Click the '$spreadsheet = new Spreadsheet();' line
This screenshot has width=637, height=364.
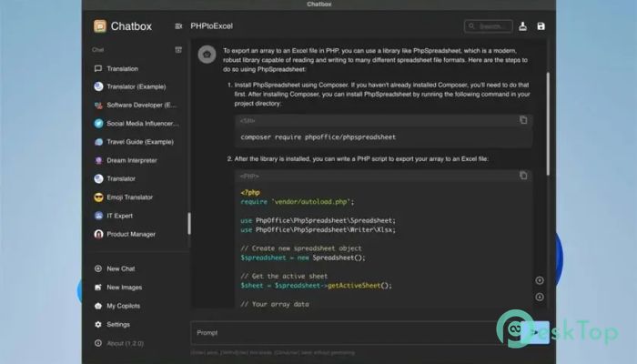click(303, 258)
